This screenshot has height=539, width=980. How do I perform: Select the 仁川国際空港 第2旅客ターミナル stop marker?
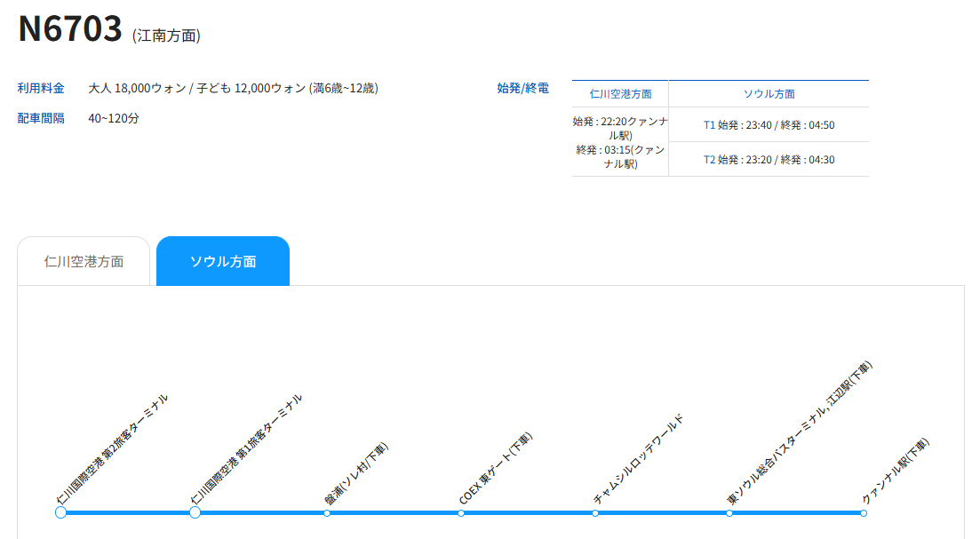coord(60,512)
